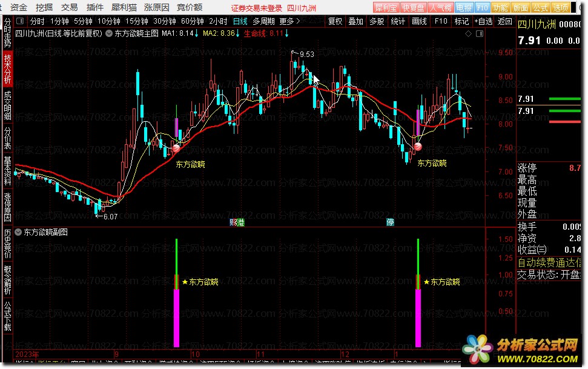This screenshot has height=369, width=588.
Task: Open the 竞价额 menu
Action: pos(190,7)
